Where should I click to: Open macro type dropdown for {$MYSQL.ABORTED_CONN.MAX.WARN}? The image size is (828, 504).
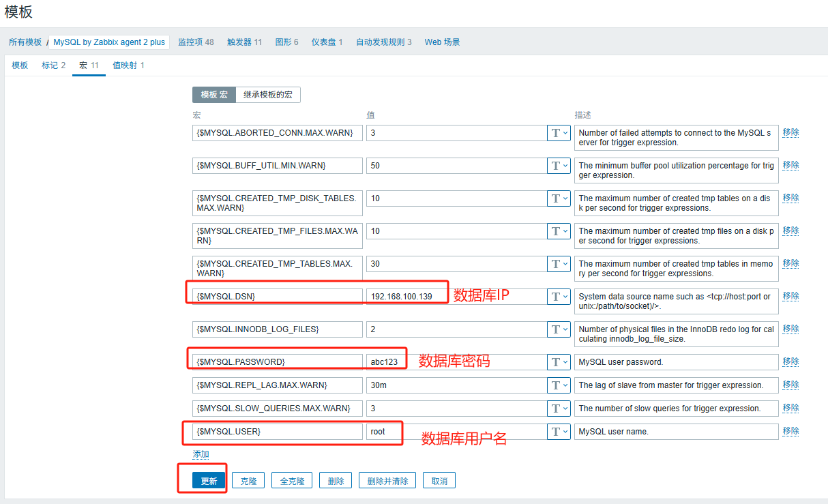(x=559, y=133)
